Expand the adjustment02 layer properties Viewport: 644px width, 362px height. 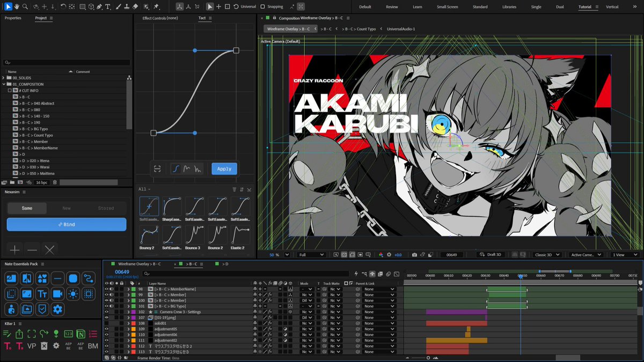coord(128,340)
